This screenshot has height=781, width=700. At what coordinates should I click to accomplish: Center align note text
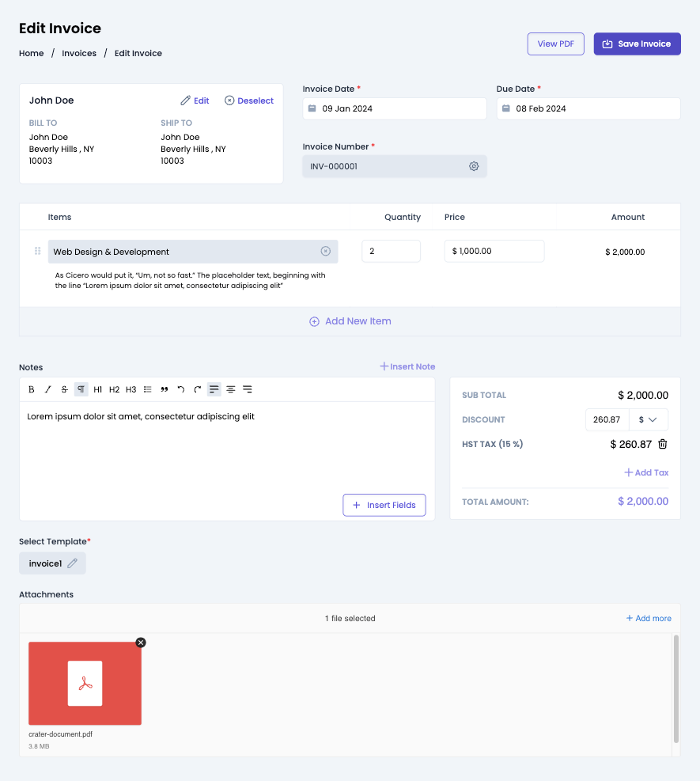point(230,389)
